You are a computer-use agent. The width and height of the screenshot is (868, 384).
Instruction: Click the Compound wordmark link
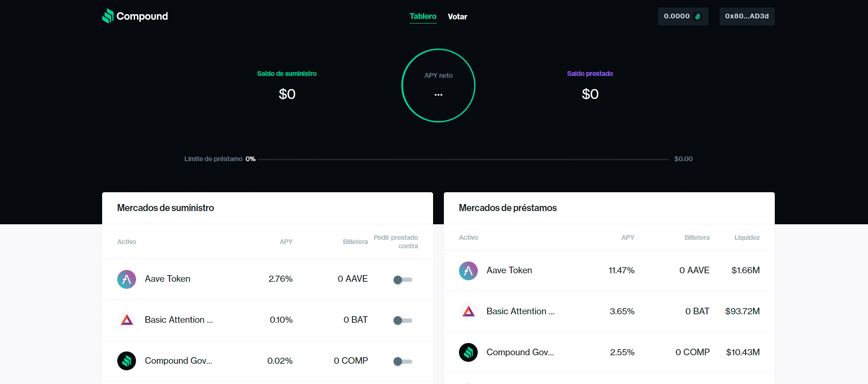tap(142, 16)
